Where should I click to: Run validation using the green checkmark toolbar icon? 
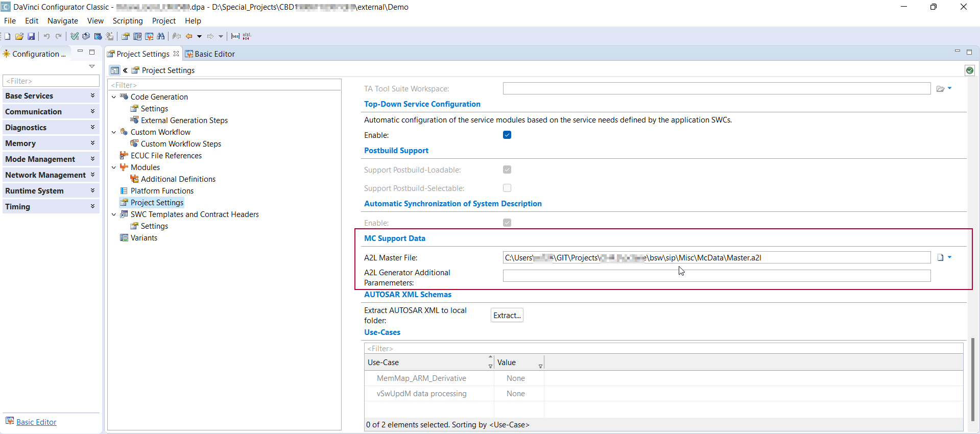pyautogui.click(x=75, y=36)
